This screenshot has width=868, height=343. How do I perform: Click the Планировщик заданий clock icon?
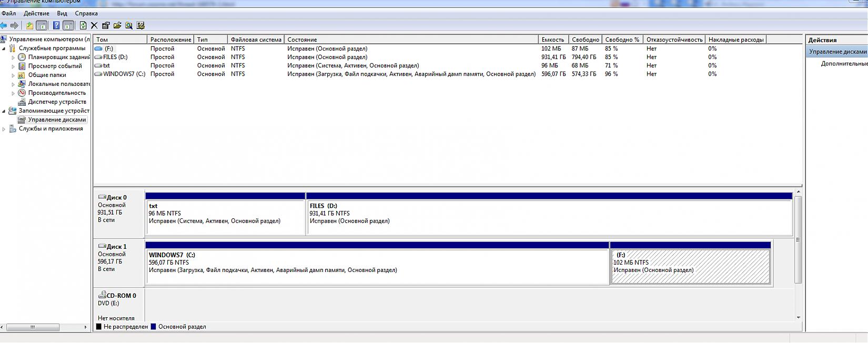[22, 57]
